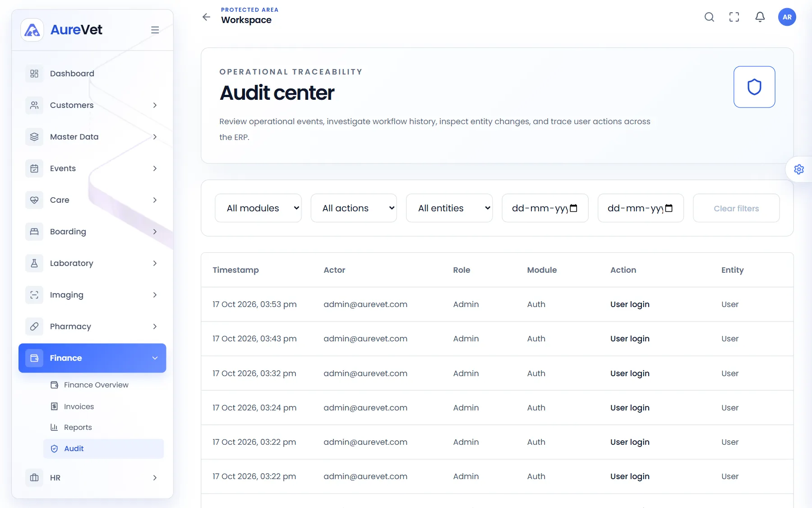Open the All modules dropdown
Image resolution: width=812 pixels, height=508 pixels.
pyautogui.click(x=258, y=208)
